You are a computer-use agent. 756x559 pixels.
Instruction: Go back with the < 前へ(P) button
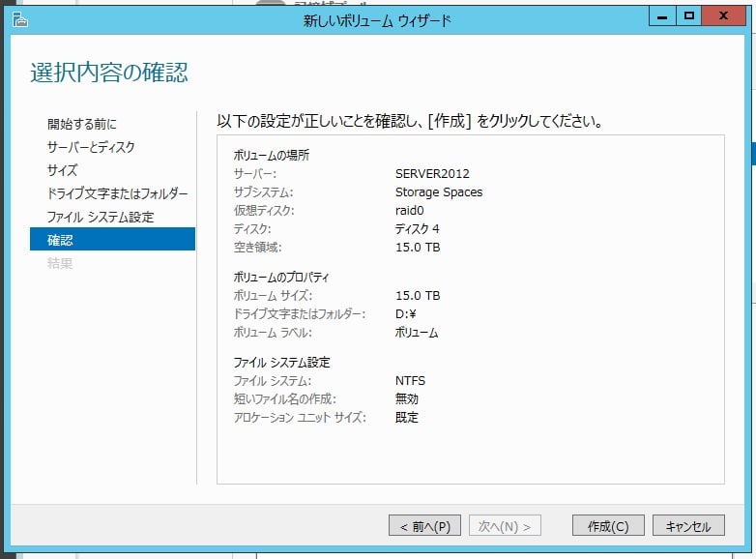click(424, 525)
